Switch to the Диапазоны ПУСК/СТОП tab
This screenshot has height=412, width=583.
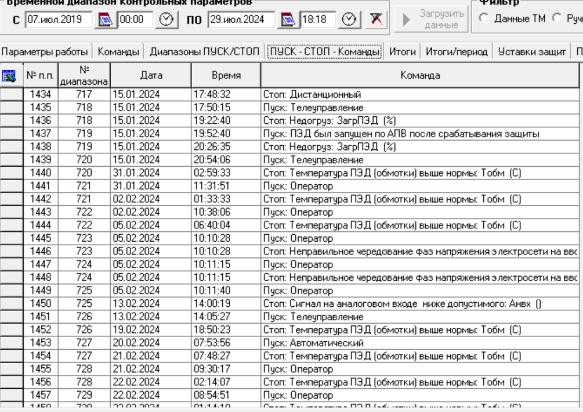tap(204, 52)
